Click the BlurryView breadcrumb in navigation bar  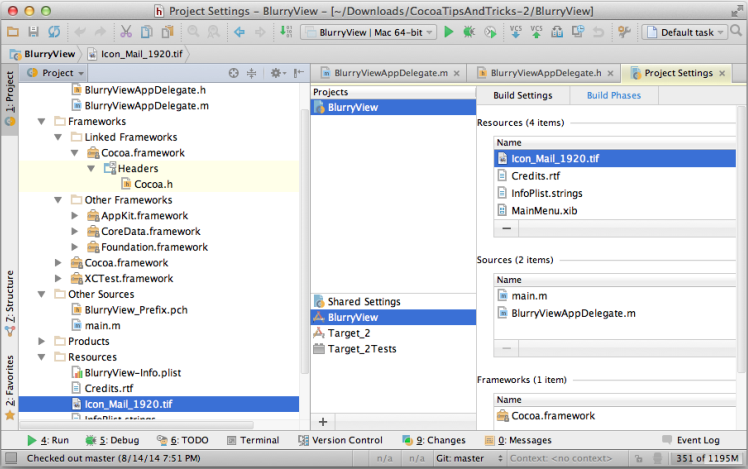(x=43, y=54)
